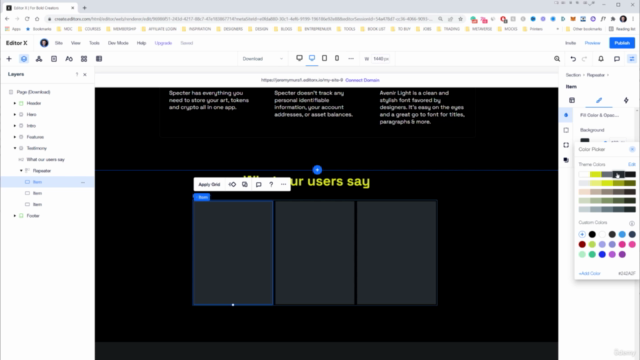Toggle the Layers panel icon

coord(24,59)
